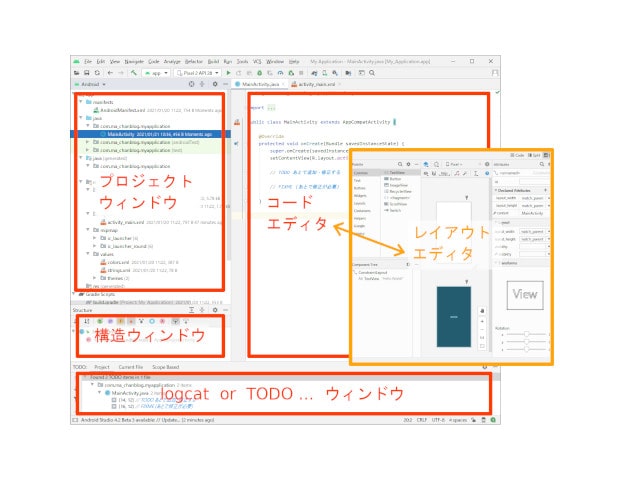Click the Structure panel sort alphabetically icon
Image resolution: width=640 pixels, height=480 pixels.
[x=87, y=321]
